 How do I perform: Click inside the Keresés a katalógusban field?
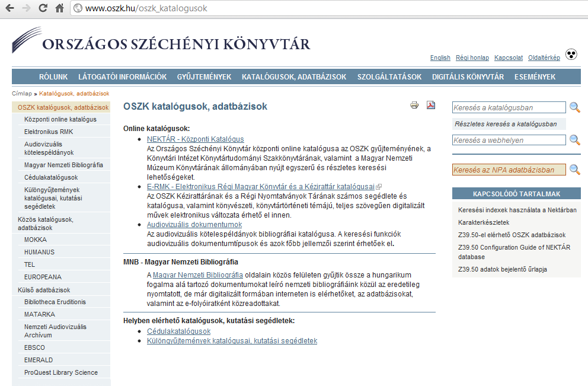(509, 107)
